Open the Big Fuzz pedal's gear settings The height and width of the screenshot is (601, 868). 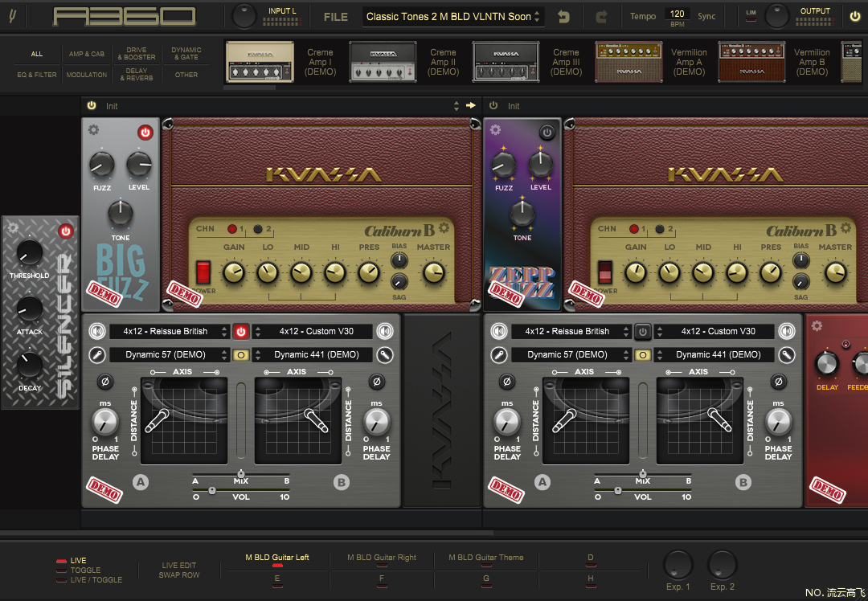93,129
